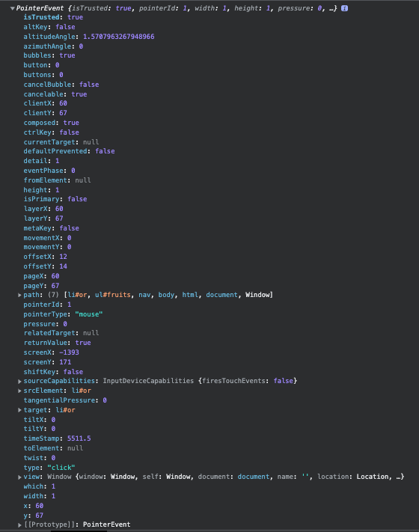Select the cancelBubble: false property
The width and height of the screenshot is (419, 532).
[x=61, y=85]
